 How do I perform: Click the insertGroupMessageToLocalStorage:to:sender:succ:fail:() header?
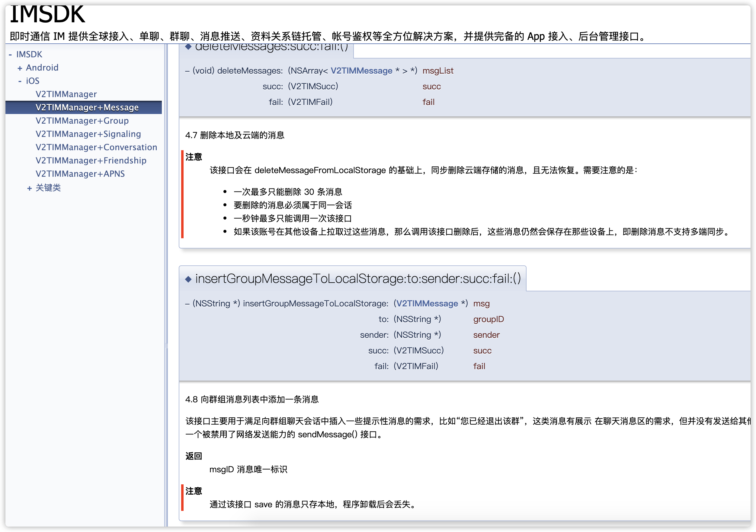click(358, 278)
